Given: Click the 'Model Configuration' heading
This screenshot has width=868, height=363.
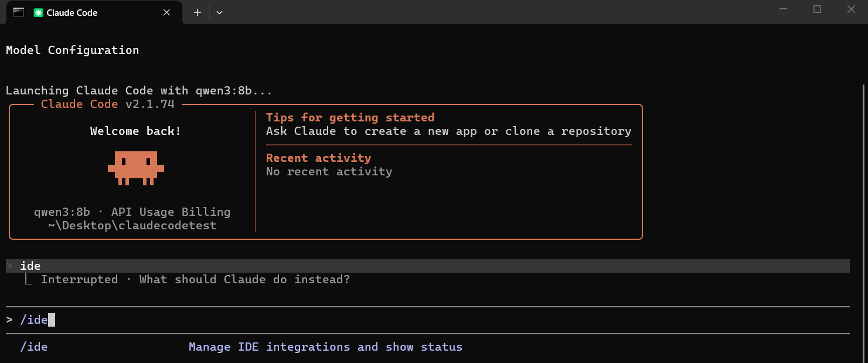Looking at the screenshot, I should coord(72,50).
